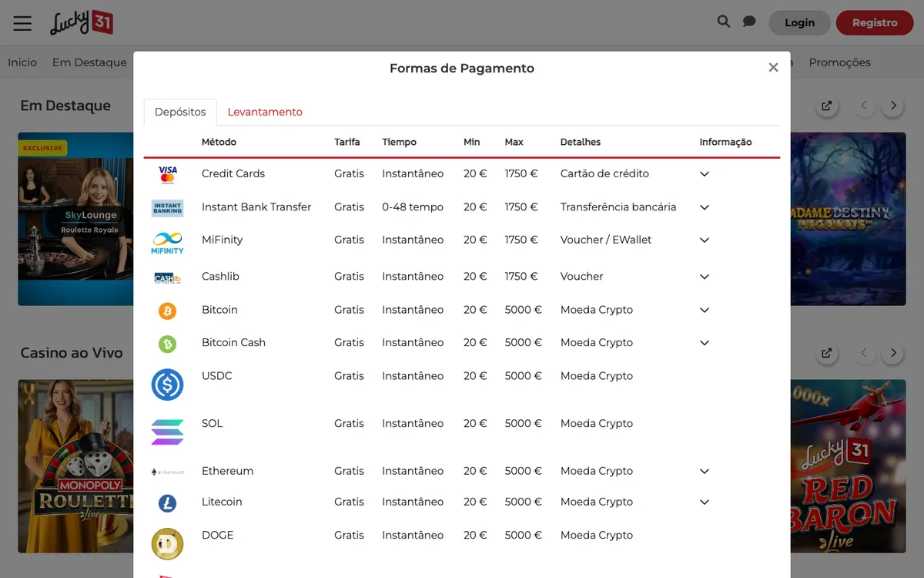Open Promoções navigation item
The height and width of the screenshot is (578, 924).
(840, 62)
